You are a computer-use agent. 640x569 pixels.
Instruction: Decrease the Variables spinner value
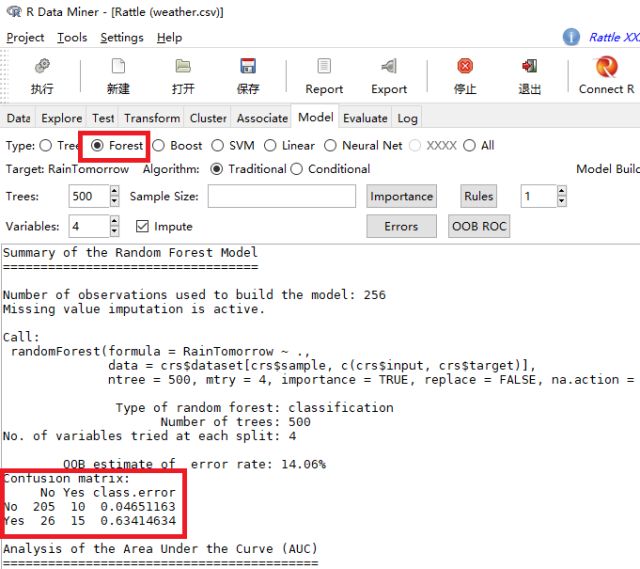115,231
